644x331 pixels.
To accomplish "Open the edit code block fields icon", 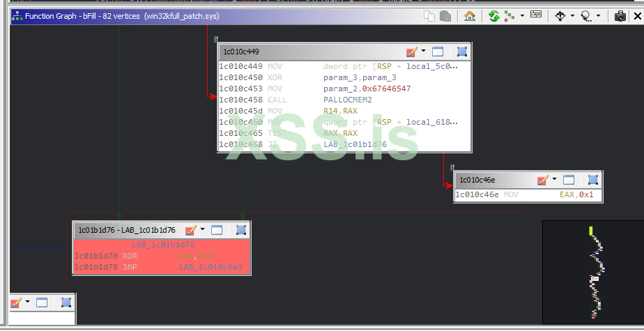I will coord(536,15).
